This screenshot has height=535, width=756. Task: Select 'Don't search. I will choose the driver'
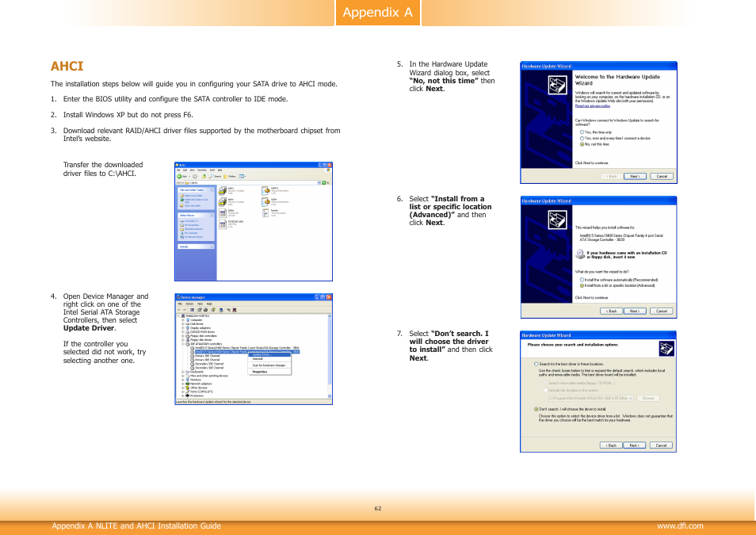[x=536, y=409]
